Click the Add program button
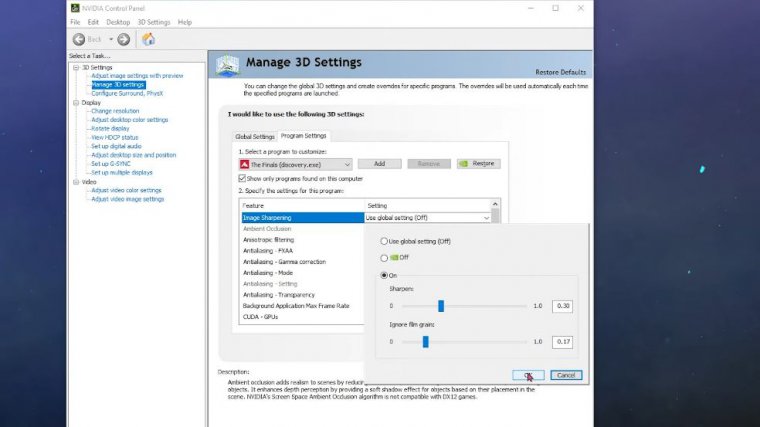Image resolution: width=760 pixels, height=427 pixels. tap(379, 163)
